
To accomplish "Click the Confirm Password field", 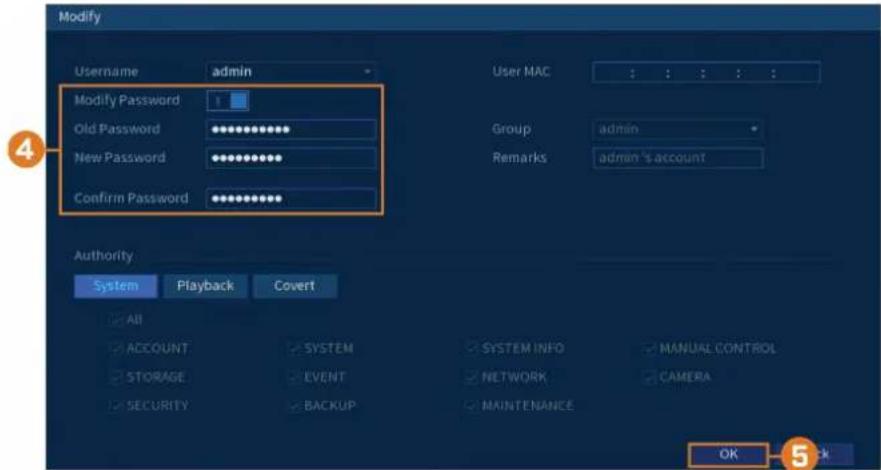I will (290, 198).
